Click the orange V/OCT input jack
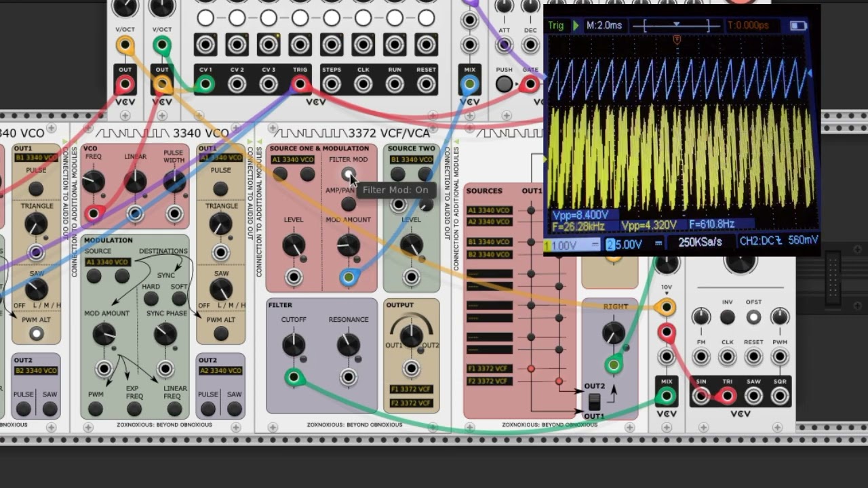 125,45
